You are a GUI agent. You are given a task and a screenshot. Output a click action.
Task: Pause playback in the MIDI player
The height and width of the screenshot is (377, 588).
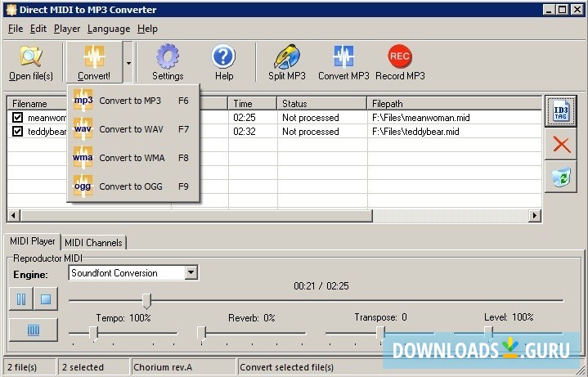coord(21,299)
